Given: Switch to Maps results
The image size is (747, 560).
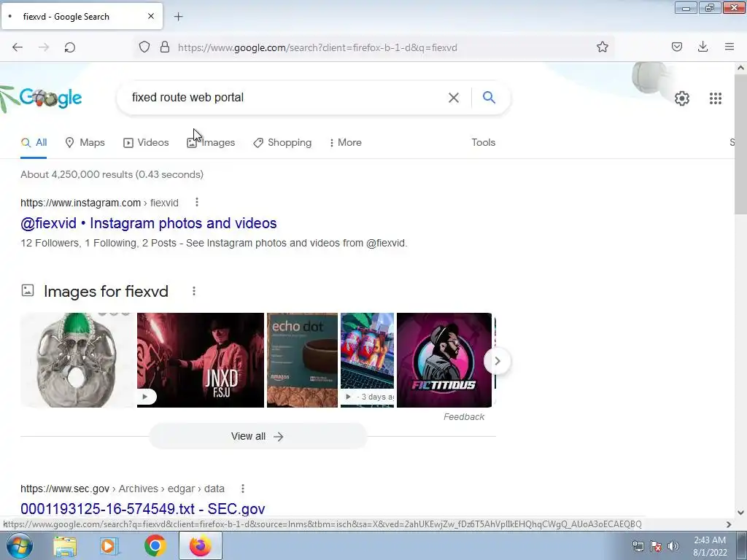Looking at the screenshot, I should (85, 142).
